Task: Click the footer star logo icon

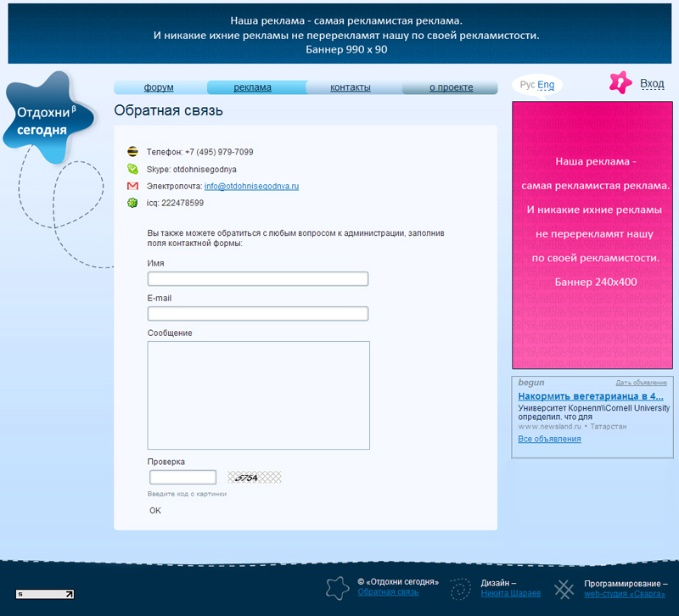Action: click(338, 588)
